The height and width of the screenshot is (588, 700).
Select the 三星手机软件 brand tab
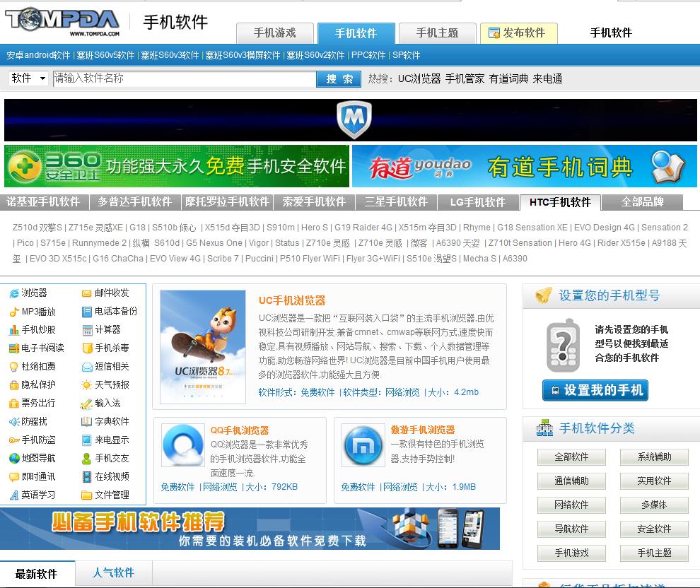[x=396, y=202]
